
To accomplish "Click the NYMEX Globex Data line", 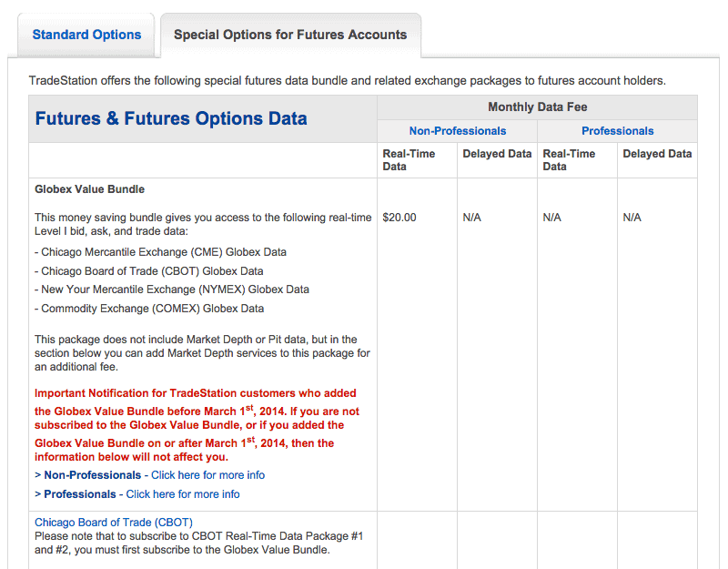I will (x=172, y=290).
